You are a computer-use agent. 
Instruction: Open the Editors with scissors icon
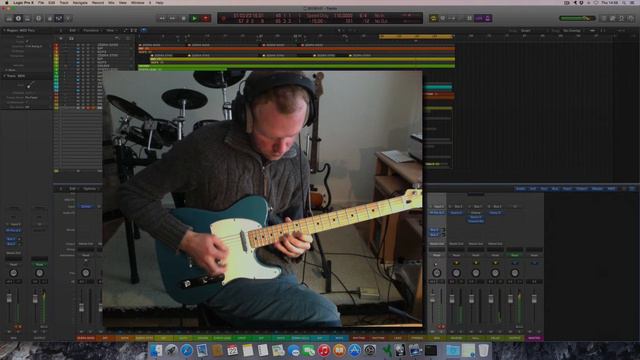[68, 18]
